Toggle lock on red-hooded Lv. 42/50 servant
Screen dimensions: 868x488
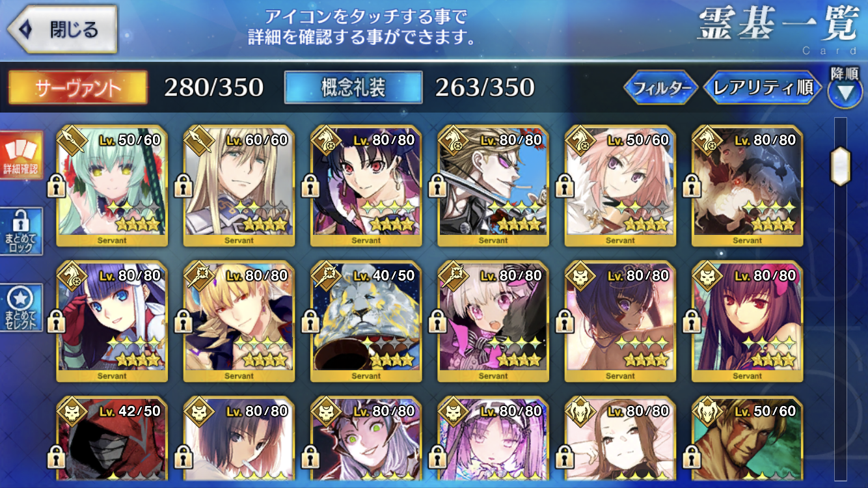click(57, 456)
